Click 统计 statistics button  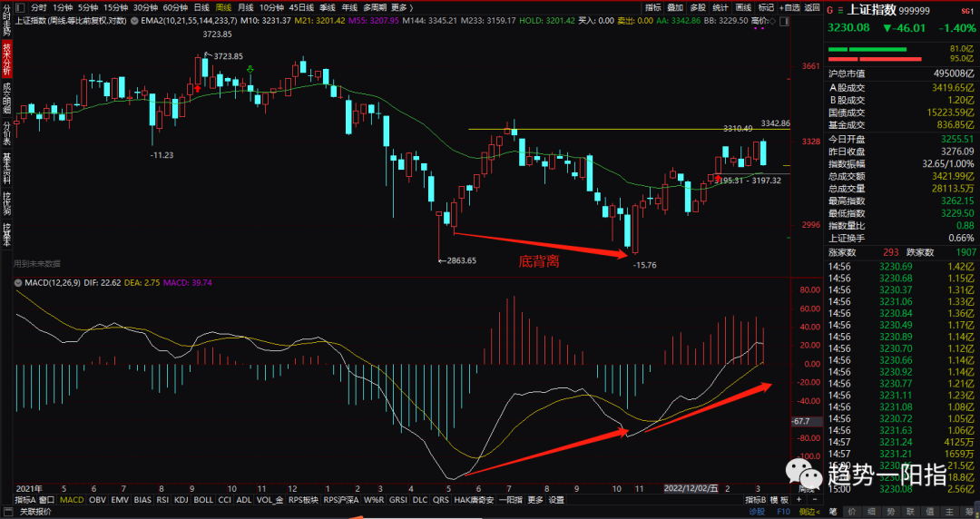pos(720,7)
